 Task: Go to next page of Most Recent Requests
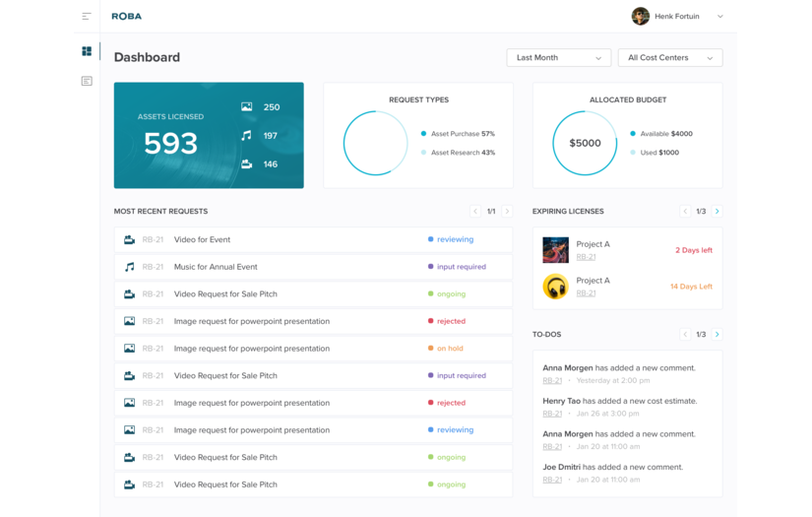(507, 212)
